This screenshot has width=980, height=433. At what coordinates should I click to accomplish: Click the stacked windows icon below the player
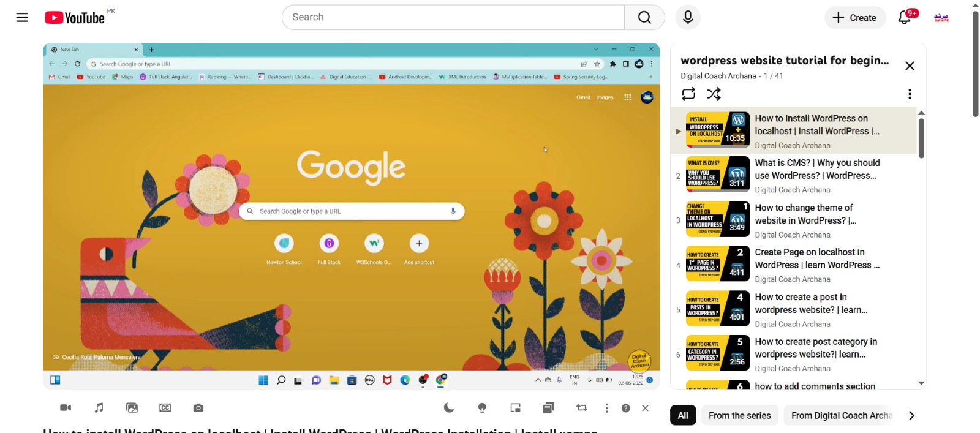pos(548,407)
